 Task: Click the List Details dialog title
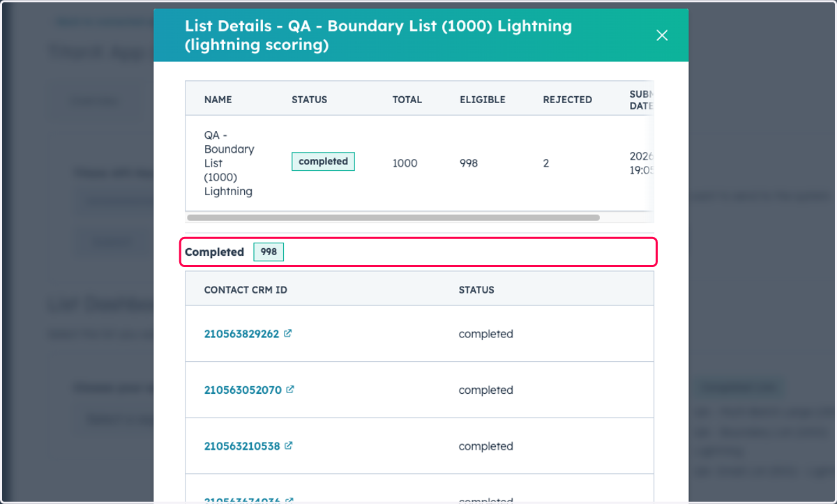pos(378,36)
